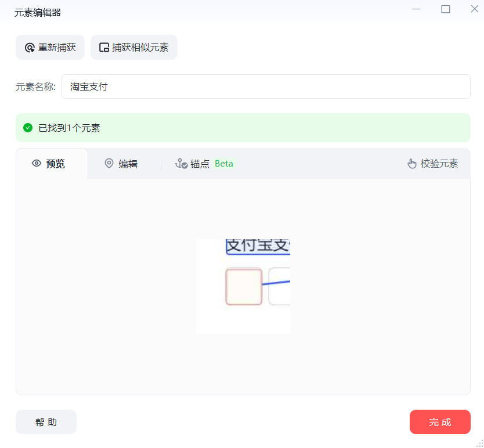484x448 pixels.
Task: Switch to the 编辑 tab
Action: (x=121, y=164)
